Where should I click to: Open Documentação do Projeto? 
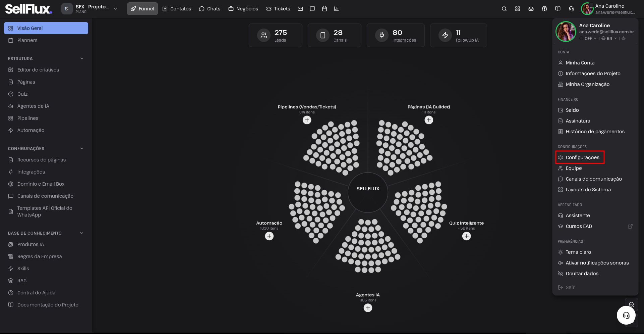[x=46, y=305]
